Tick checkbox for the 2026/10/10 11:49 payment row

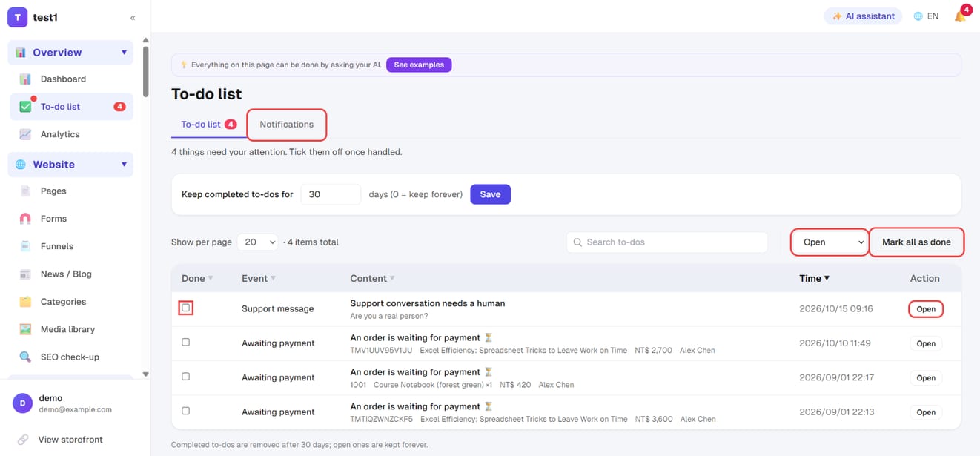coord(185,343)
